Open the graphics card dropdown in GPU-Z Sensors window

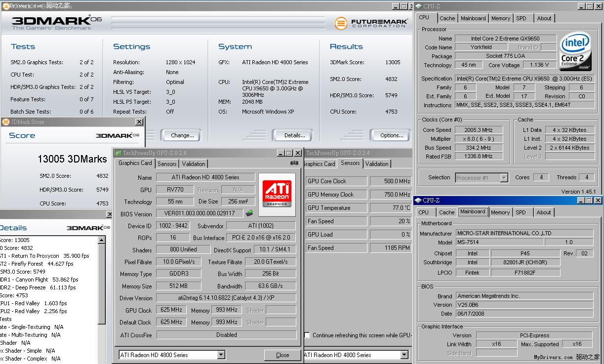404,355
